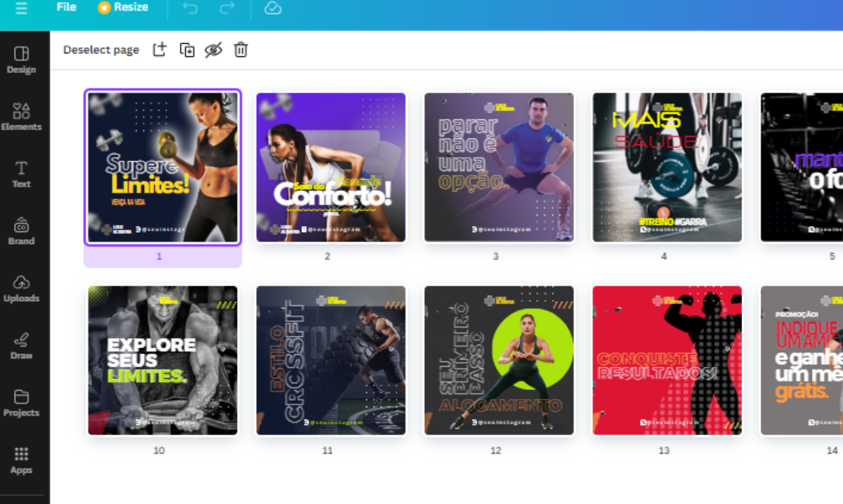Screen dimensions: 843x504
Task: Redo the last action
Action: pyautogui.click(x=227, y=8)
